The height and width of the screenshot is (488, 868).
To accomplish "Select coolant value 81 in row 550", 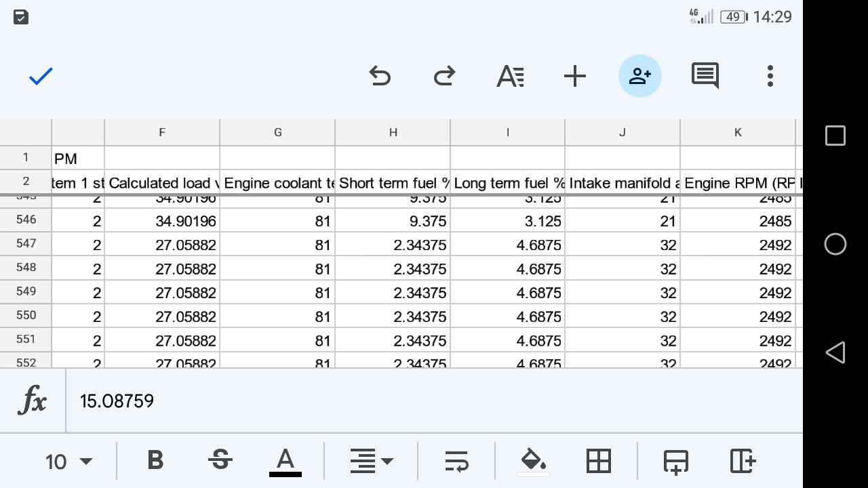I will coord(277,316).
